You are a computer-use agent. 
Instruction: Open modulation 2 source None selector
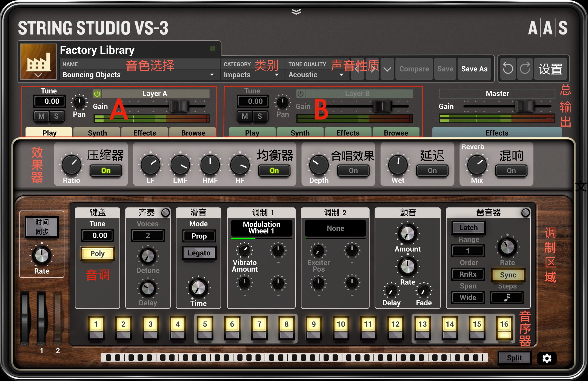335,228
